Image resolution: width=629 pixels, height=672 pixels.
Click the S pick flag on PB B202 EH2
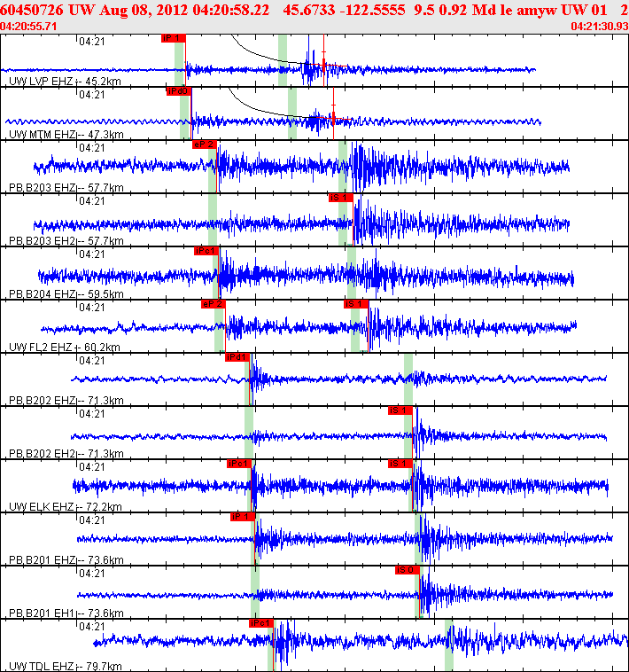tap(400, 410)
